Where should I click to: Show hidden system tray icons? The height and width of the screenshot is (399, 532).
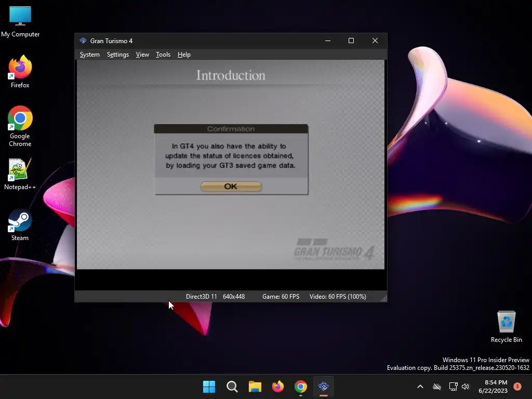pos(420,387)
